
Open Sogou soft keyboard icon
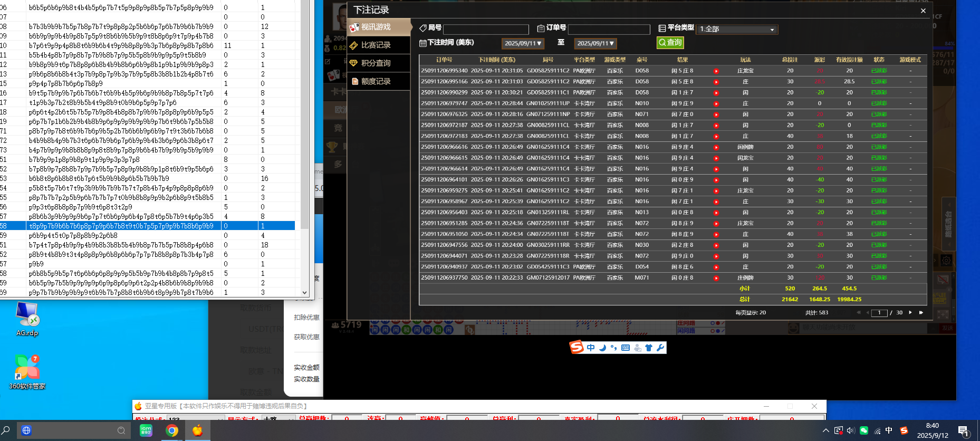pos(626,348)
